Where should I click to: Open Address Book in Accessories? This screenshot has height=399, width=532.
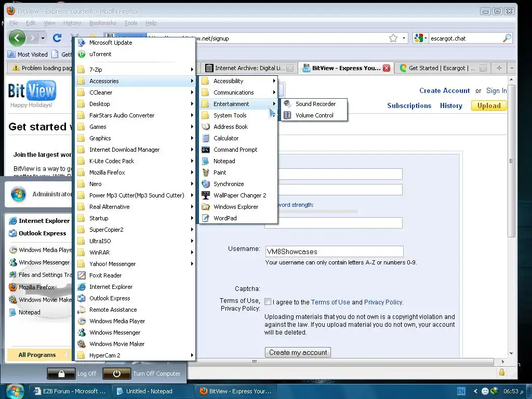click(x=238, y=127)
